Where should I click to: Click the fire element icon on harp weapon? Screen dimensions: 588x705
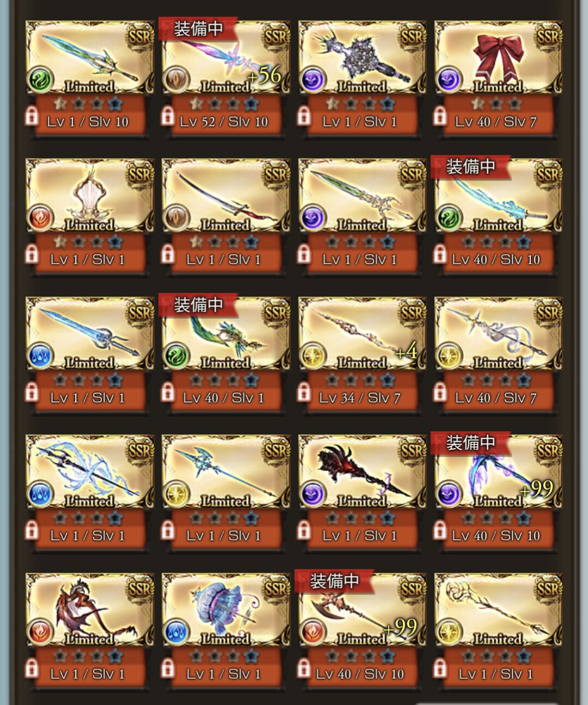pos(41,218)
